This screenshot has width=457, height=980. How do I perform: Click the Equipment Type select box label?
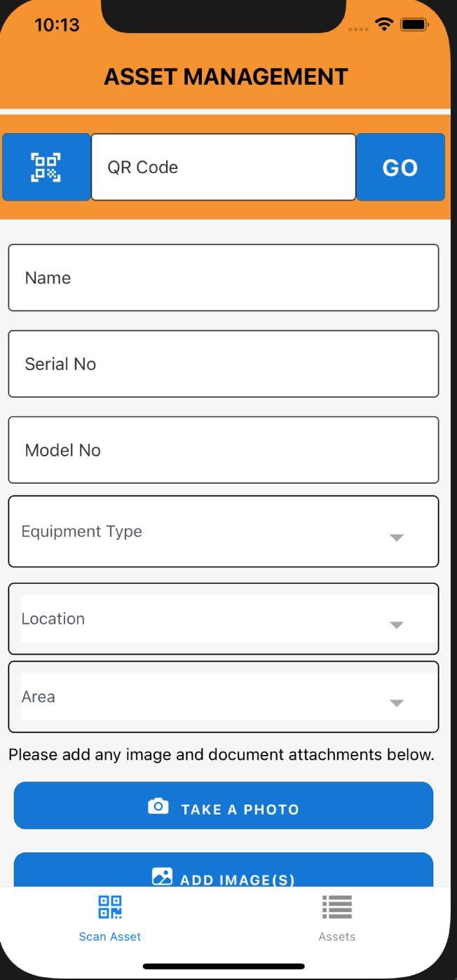[82, 531]
